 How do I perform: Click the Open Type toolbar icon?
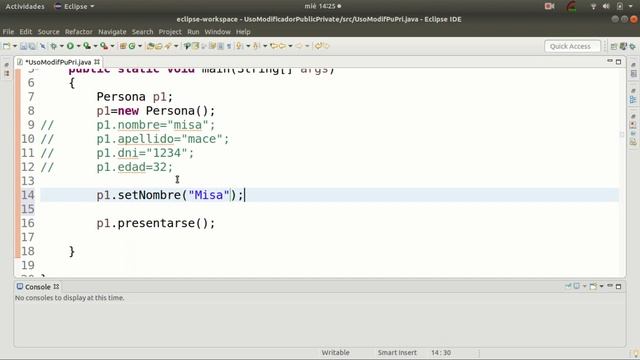point(151,46)
